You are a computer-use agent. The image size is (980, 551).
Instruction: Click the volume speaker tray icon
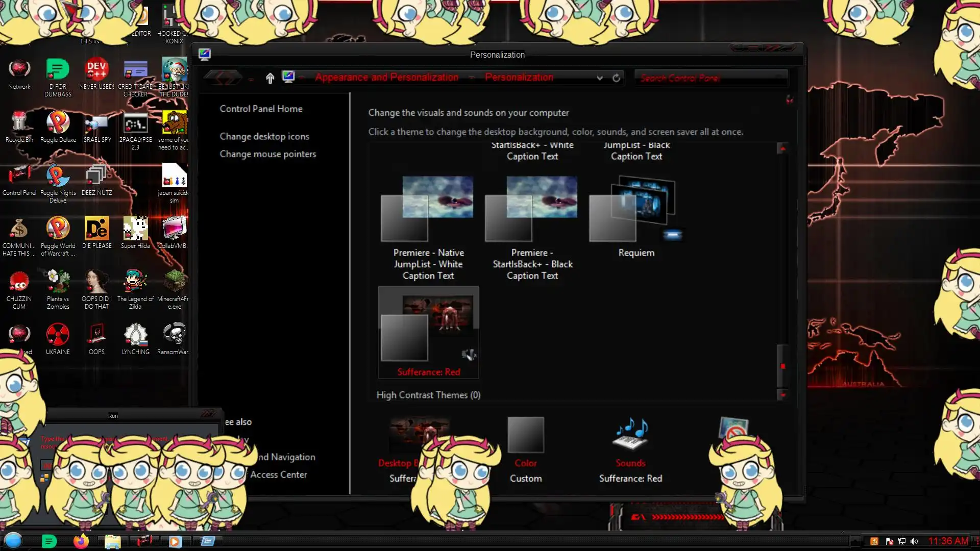coord(914,541)
